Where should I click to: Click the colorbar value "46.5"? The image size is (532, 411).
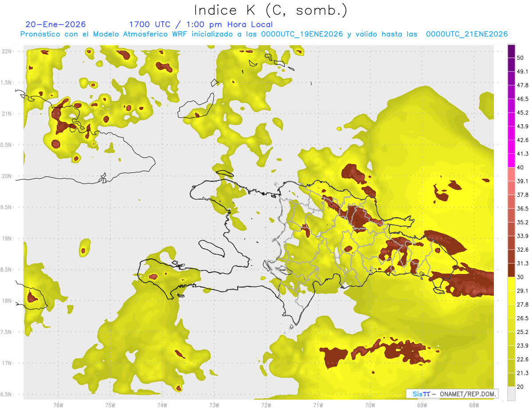[x=523, y=99]
